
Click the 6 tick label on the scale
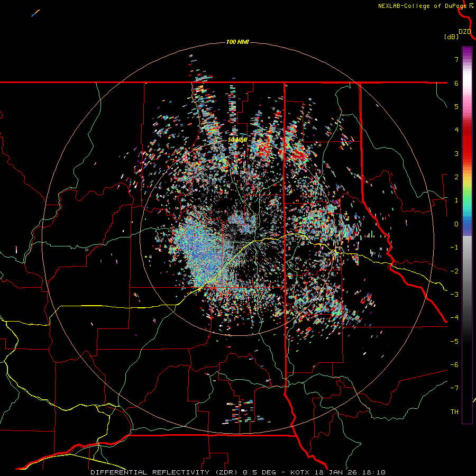click(x=456, y=83)
